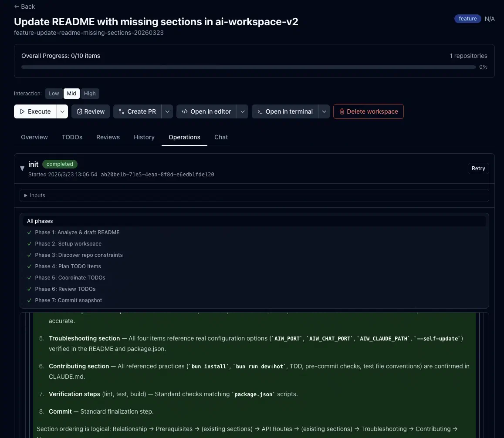
Task: Select the Mid interaction level
Action: [x=71, y=94]
